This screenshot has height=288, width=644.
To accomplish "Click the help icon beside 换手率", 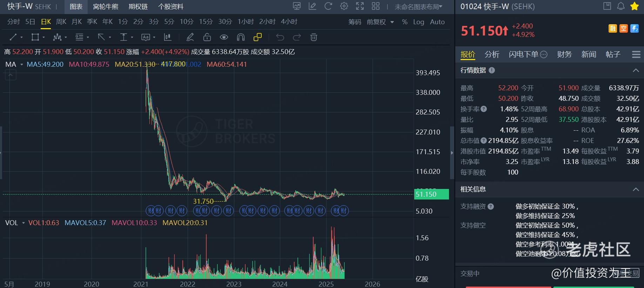I will (x=484, y=109).
